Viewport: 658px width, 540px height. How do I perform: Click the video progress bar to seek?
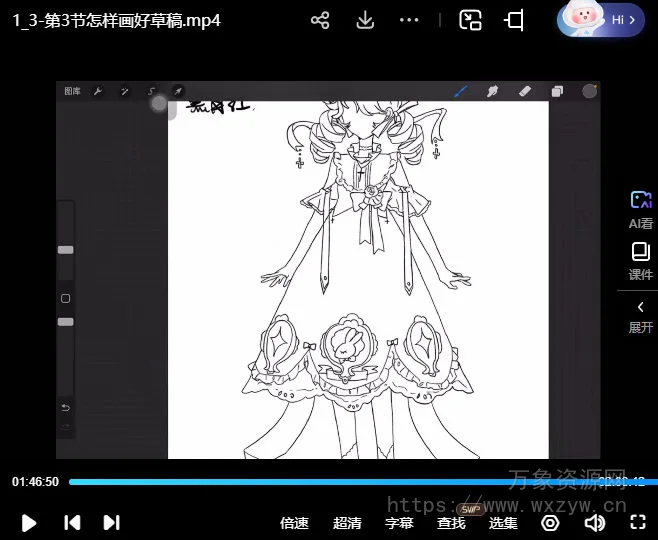330,482
